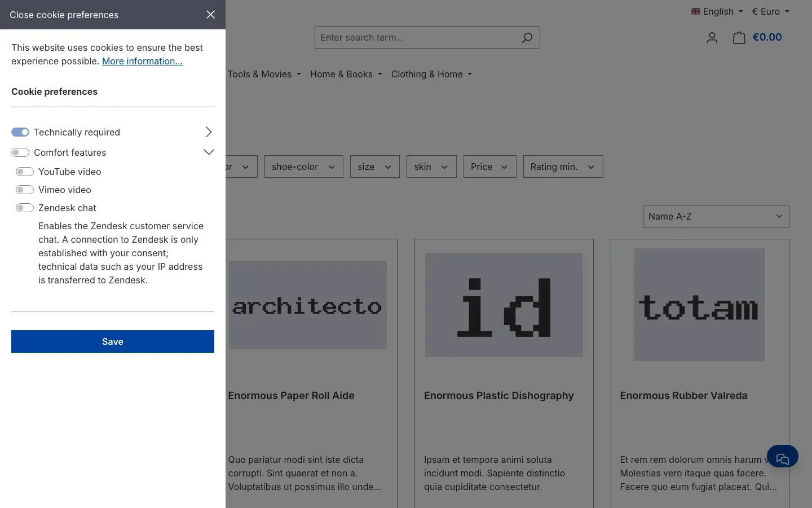Click the Zendesk chat label
812x508 pixels.
[x=67, y=208]
